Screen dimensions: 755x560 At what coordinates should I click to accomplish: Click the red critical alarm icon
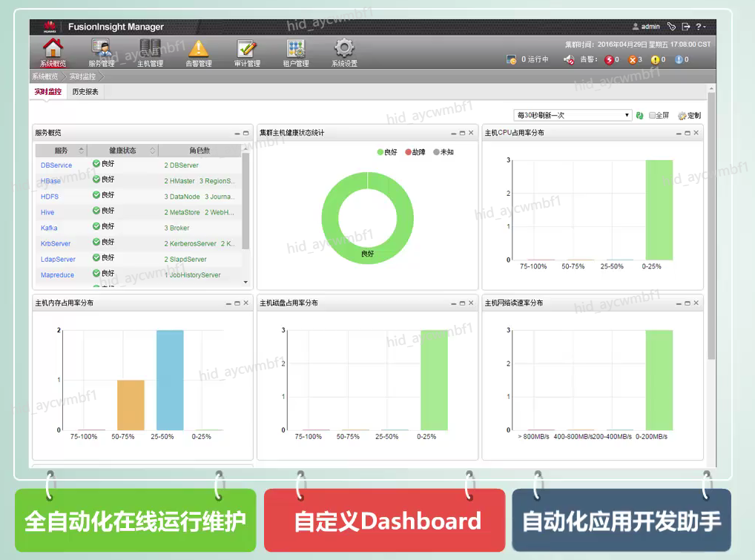(x=609, y=59)
